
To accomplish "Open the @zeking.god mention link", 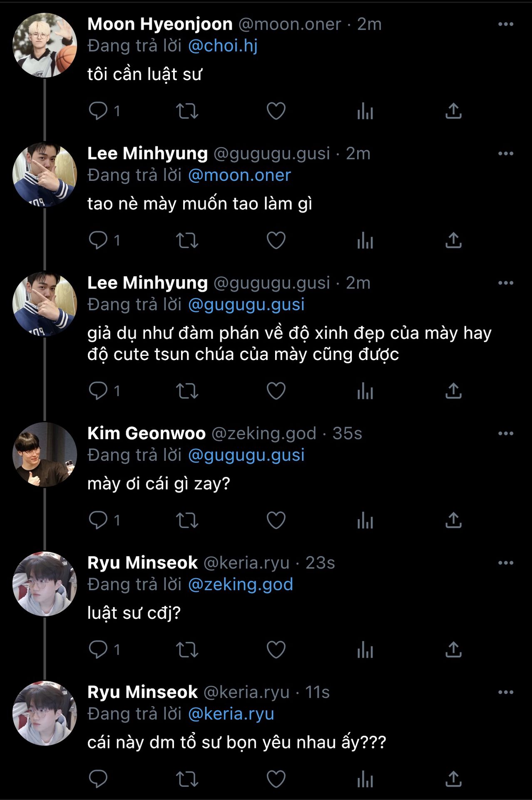I will coord(241,584).
